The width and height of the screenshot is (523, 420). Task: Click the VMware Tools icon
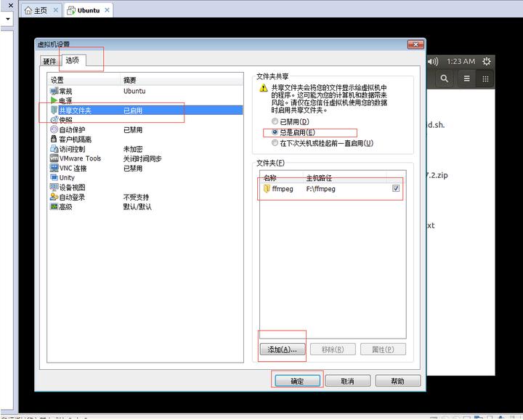[54, 158]
